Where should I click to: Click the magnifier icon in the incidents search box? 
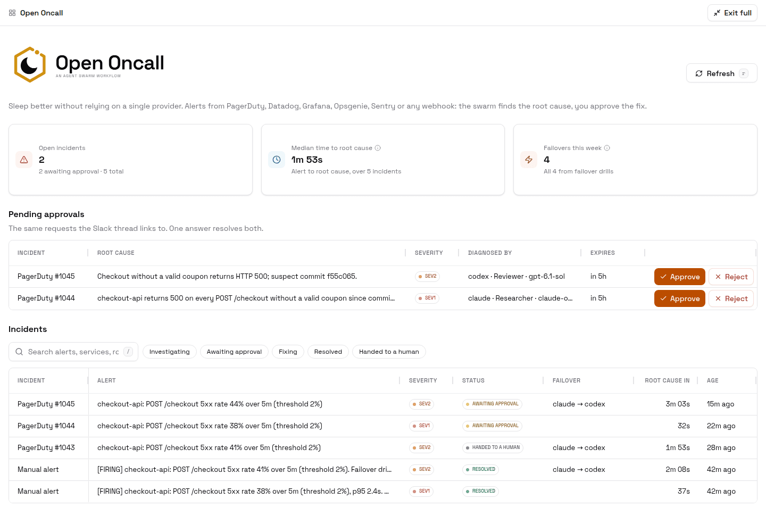[19, 352]
